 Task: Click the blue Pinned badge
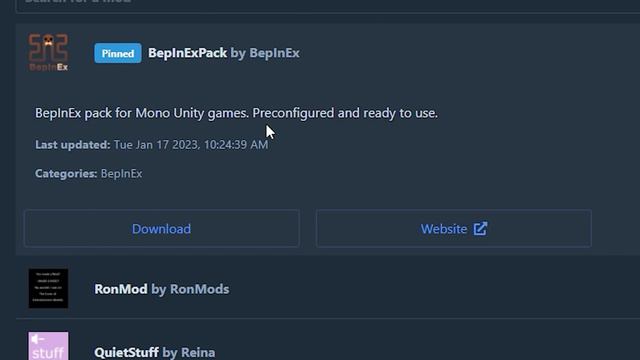coord(118,53)
